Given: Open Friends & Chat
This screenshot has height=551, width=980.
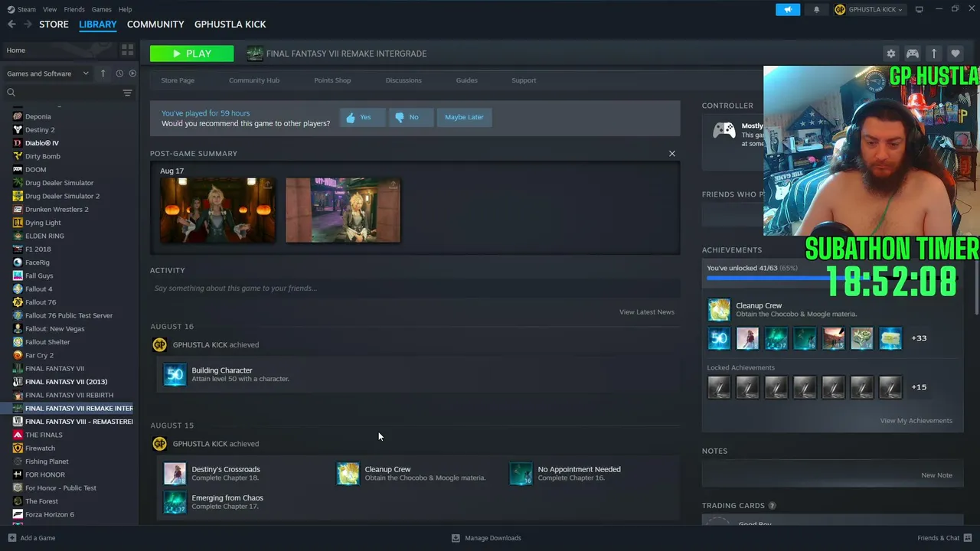Looking at the screenshot, I should click(x=944, y=538).
